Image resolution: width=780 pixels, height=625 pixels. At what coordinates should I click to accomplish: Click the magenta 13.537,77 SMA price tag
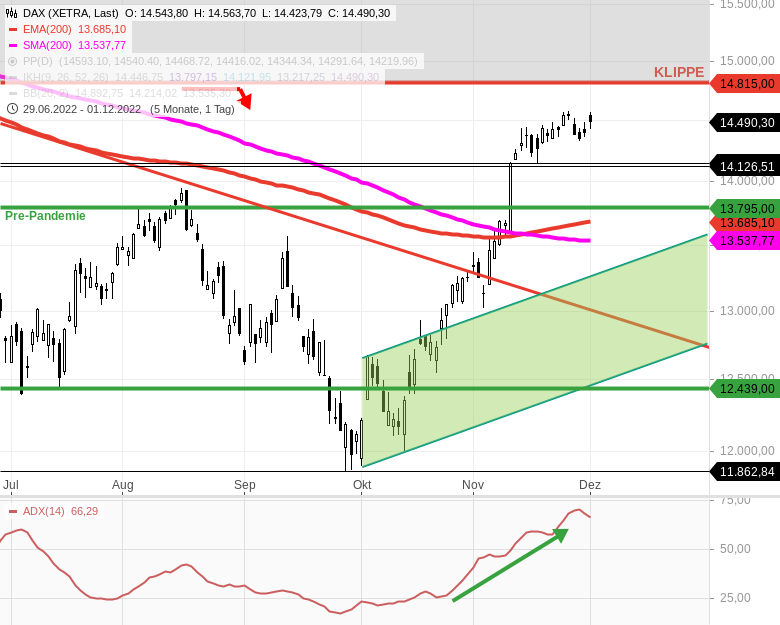pyautogui.click(x=745, y=241)
